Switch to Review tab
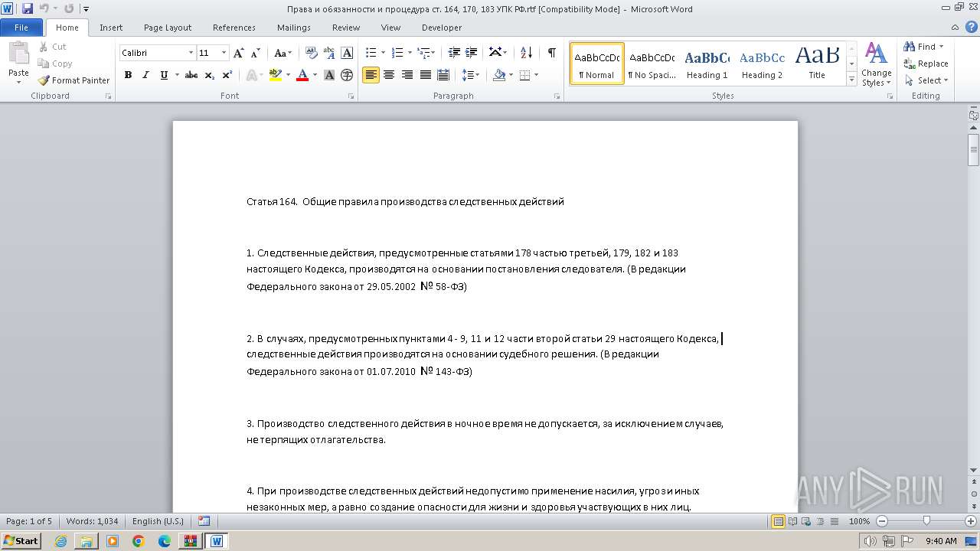 point(346,28)
